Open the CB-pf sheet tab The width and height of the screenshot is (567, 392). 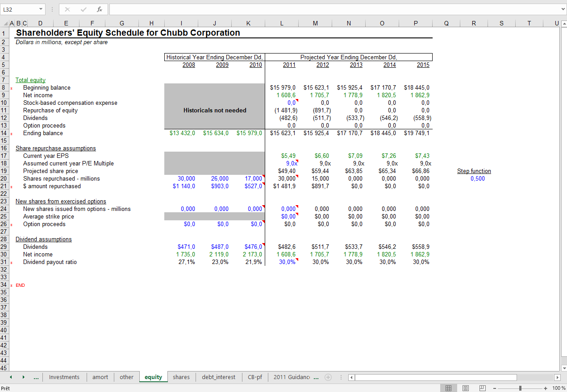255,377
